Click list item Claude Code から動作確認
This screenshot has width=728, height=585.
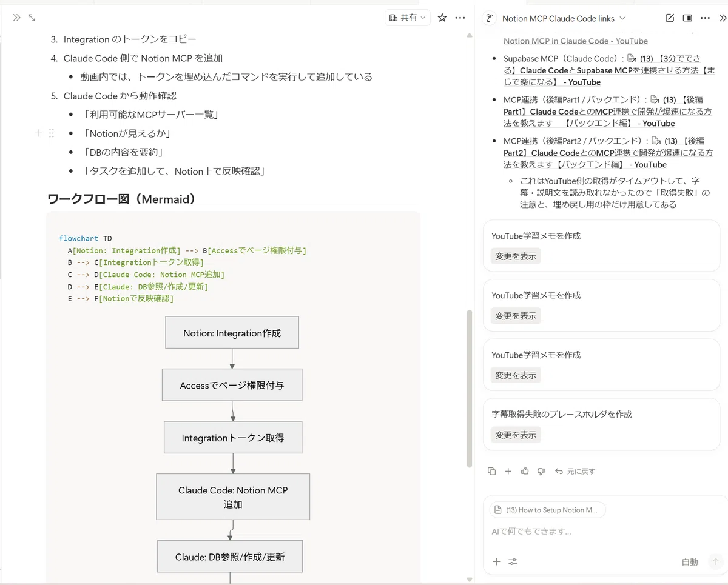point(120,96)
